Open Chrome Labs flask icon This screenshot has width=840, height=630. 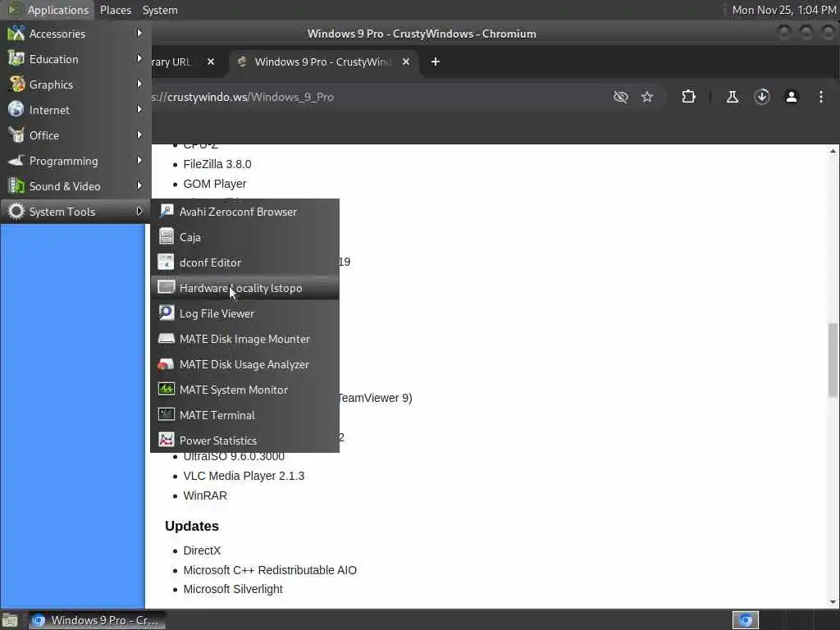[733, 97]
